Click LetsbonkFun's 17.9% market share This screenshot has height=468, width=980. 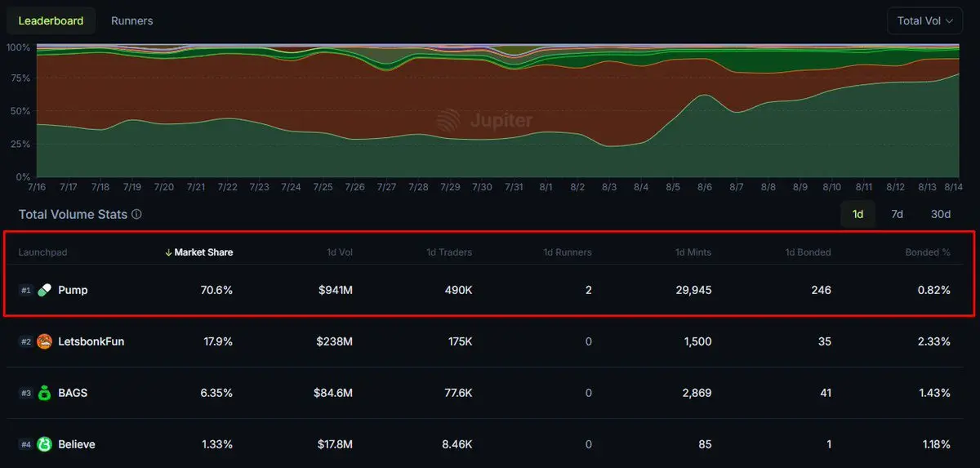[x=218, y=341]
